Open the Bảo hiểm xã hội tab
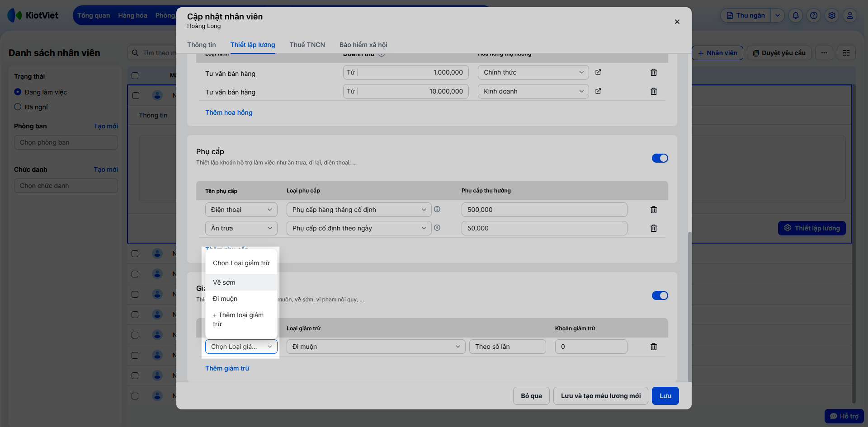The height and width of the screenshot is (427, 868). click(363, 45)
